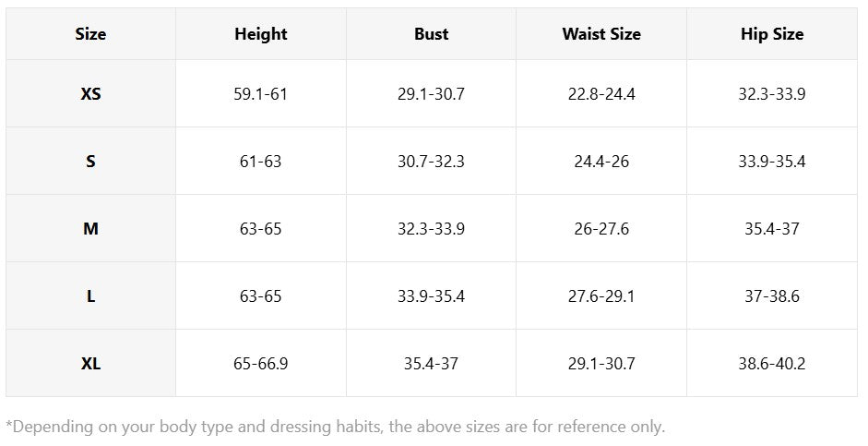Click the Hip Size column header
The height and width of the screenshot is (446, 868).
pos(772,34)
